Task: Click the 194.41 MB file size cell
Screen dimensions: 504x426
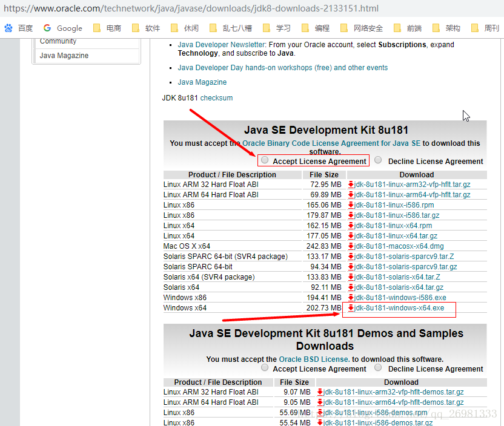Action: click(x=323, y=298)
